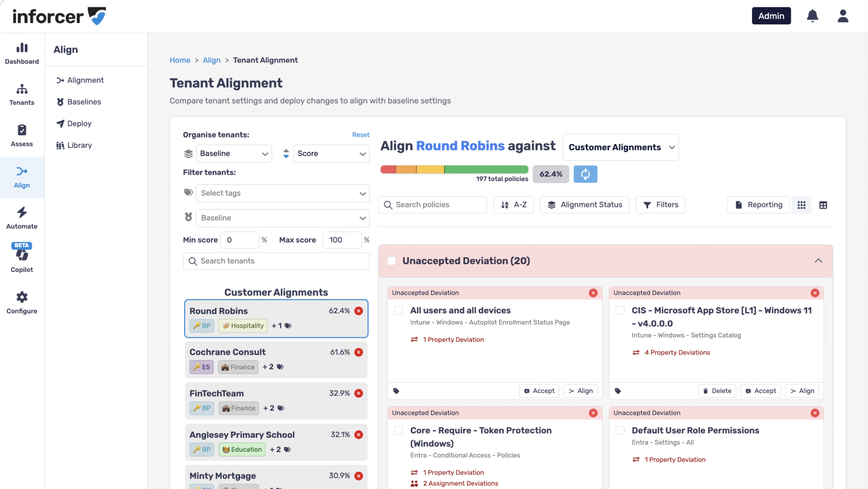868x489 pixels.
Task: Click red X on Round Robins tenant
Action: click(358, 311)
